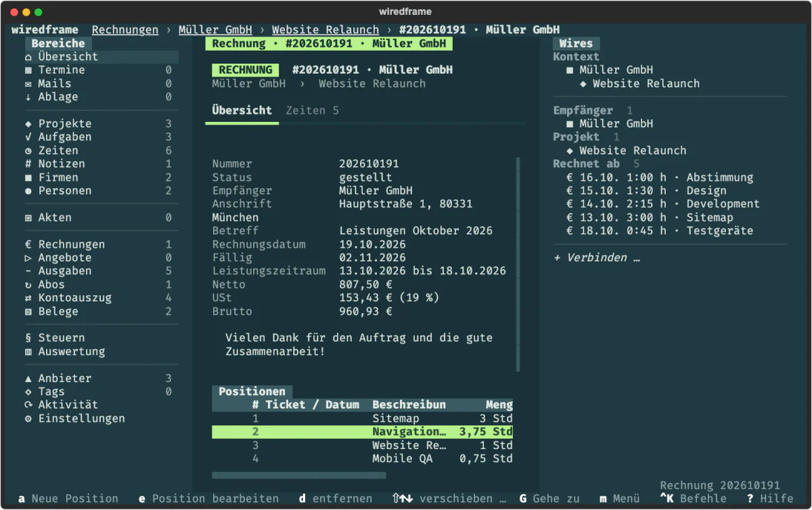Viewport: 812px width, 510px height.
Task: Click 'Gehe zu' in the footer bar
Action: [x=549, y=498]
